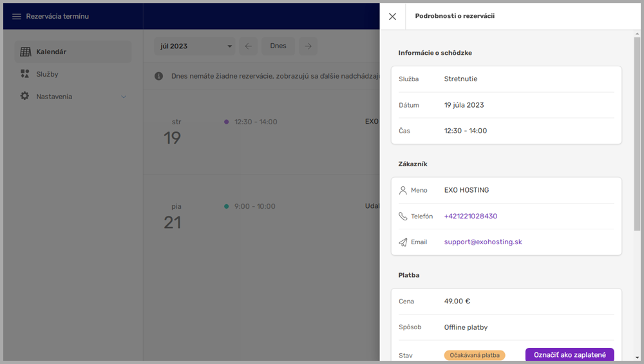The width and height of the screenshot is (644, 364).
Task: Call phone number +421221028430
Action: point(470,216)
